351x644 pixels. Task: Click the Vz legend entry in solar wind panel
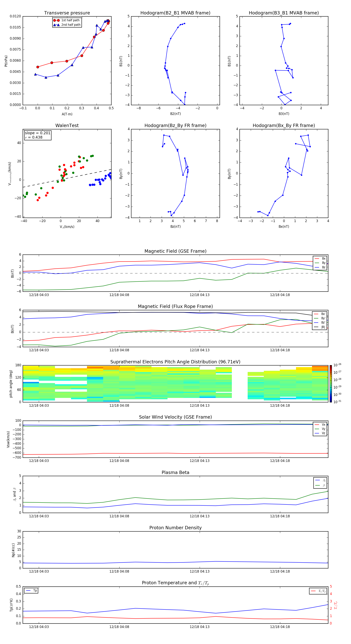coord(320,433)
